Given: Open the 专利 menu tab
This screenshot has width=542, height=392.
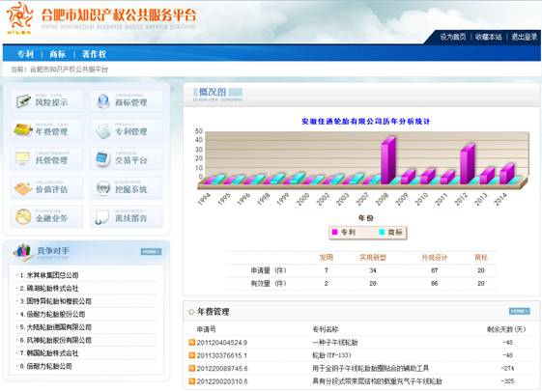Looking at the screenshot, I should coord(25,54).
